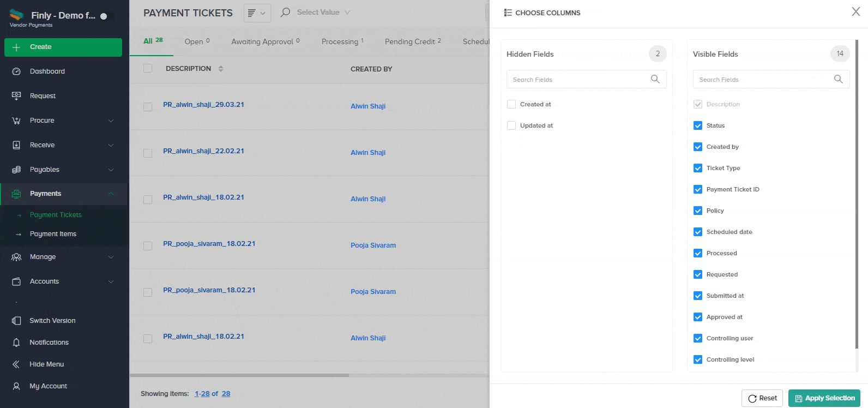868x408 pixels.
Task: Focus the Hidden Fields search input
Action: [578, 79]
